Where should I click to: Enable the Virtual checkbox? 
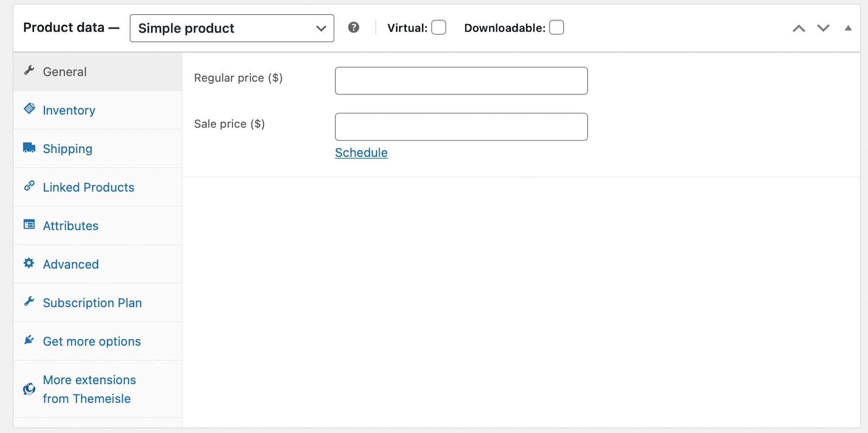pos(439,27)
